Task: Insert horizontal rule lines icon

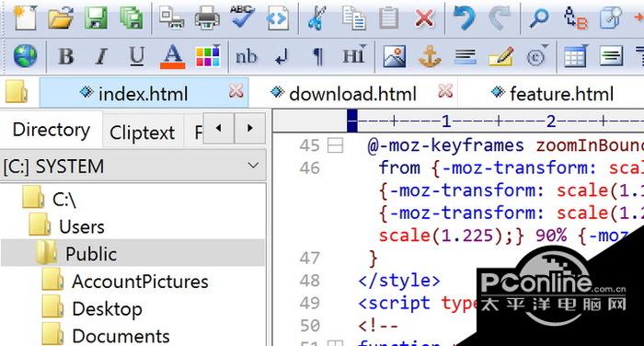Action: click(x=465, y=56)
